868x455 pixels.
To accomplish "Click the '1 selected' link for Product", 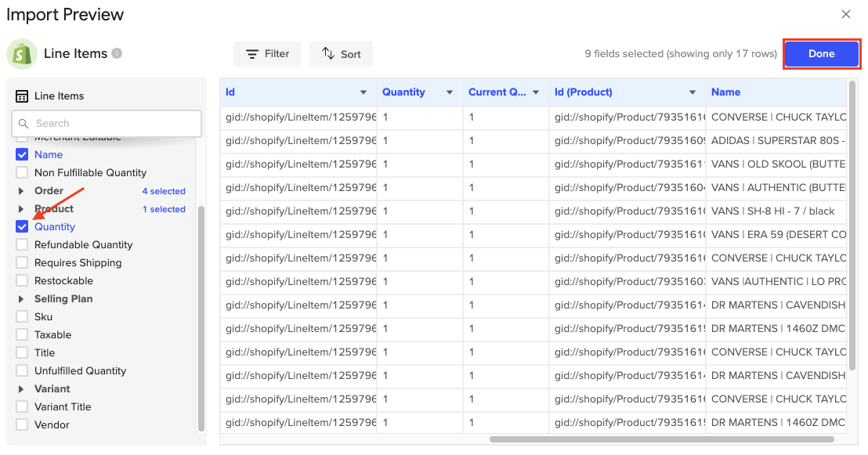I will 164,209.
